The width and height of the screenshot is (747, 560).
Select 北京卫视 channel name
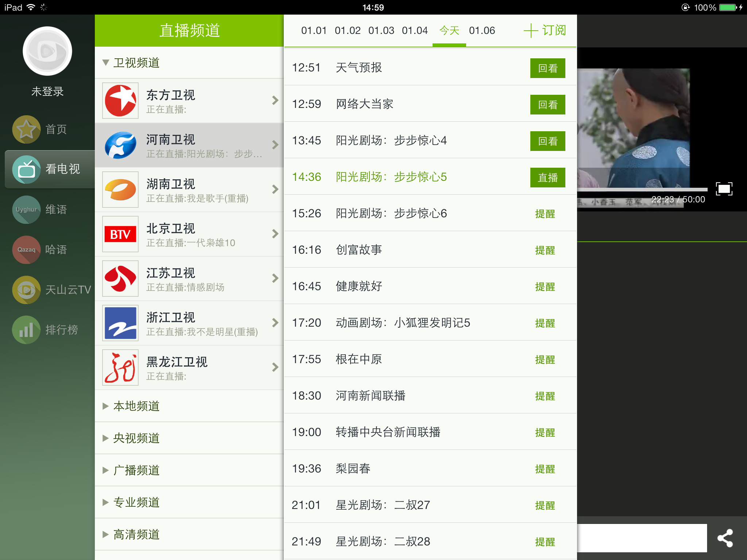(171, 229)
